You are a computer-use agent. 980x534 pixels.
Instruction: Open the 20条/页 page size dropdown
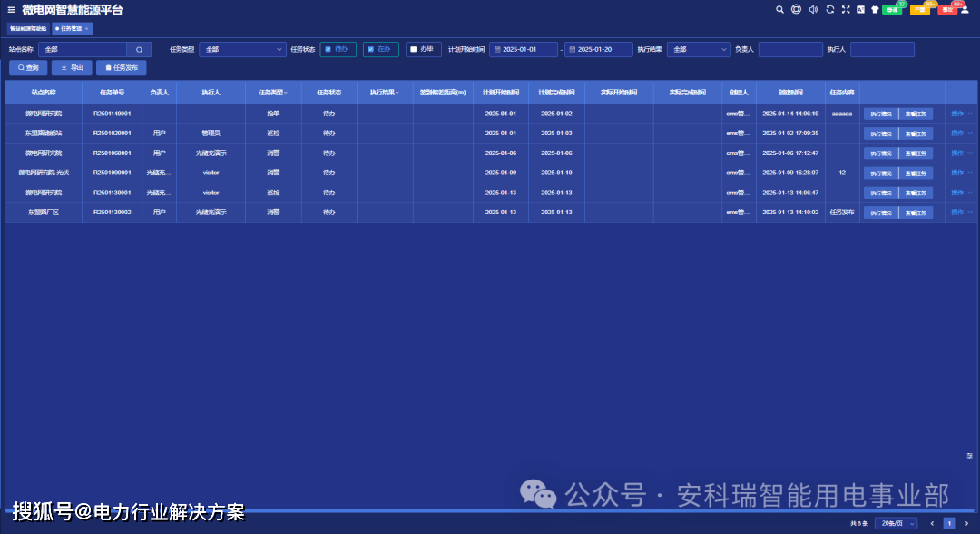tap(897, 523)
